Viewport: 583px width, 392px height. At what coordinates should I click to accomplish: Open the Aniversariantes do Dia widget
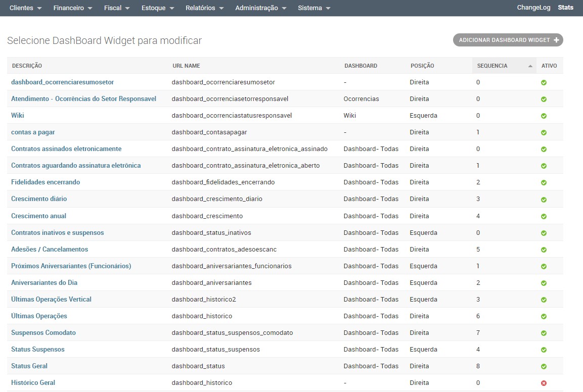coord(44,282)
